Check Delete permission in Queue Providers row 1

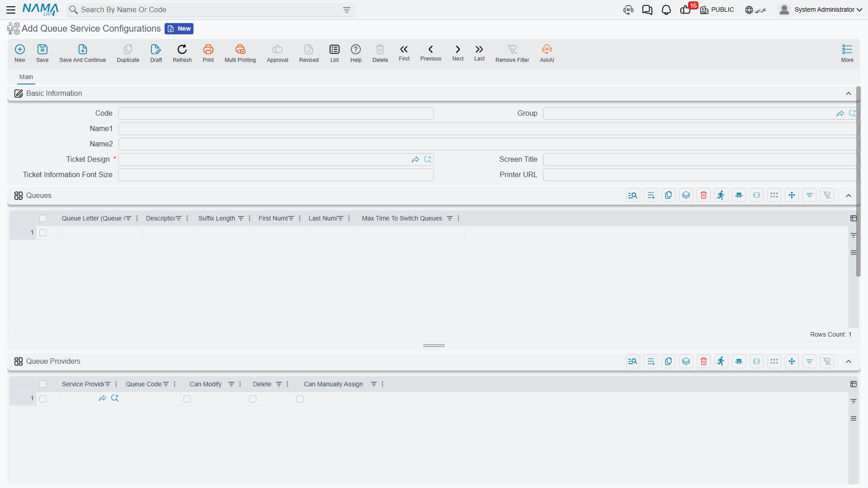pos(253,399)
